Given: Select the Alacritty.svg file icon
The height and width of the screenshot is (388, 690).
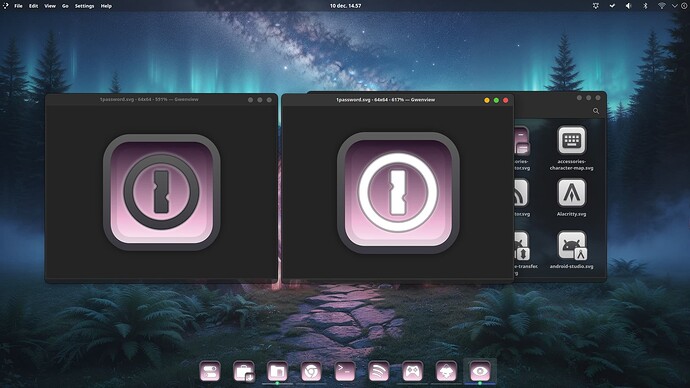Looking at the screenshot, I should (572, 193).
